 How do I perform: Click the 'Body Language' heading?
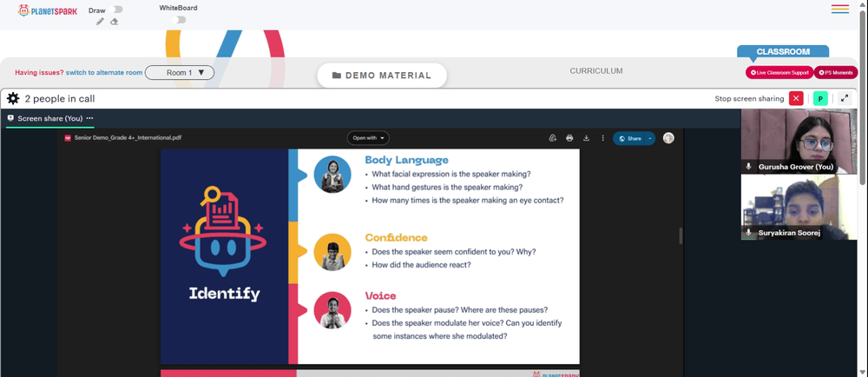pos(406,160)
